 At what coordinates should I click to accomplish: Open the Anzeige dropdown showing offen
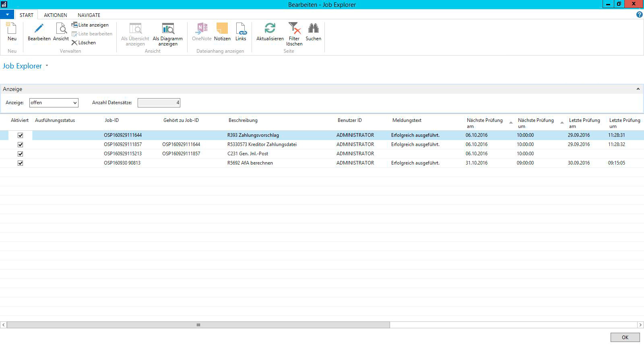click(x=54, y=103)
